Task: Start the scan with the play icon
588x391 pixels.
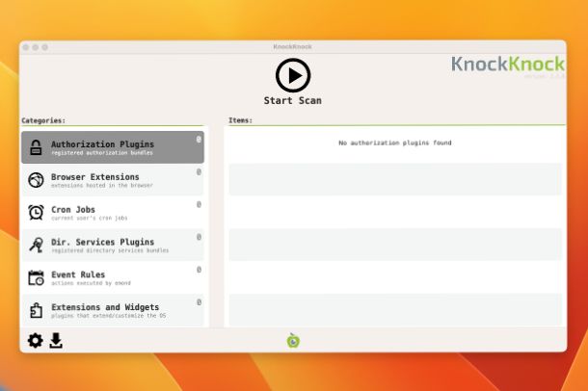Action: click(293, 75)
